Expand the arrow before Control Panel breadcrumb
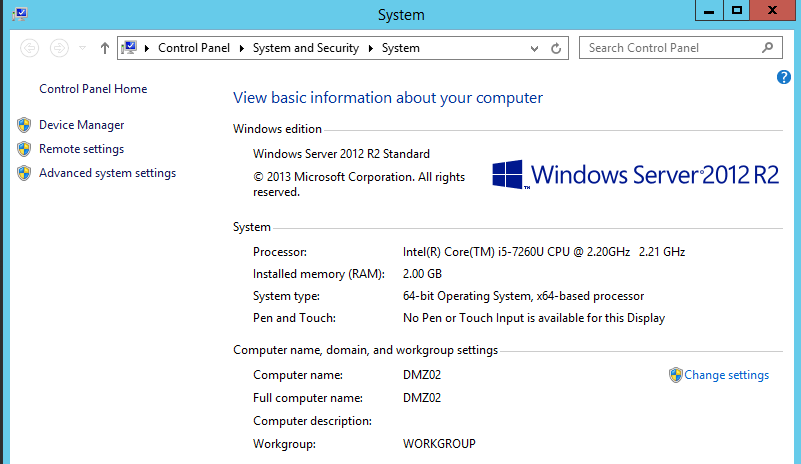 pyautogui.click(x=147, y=48)
